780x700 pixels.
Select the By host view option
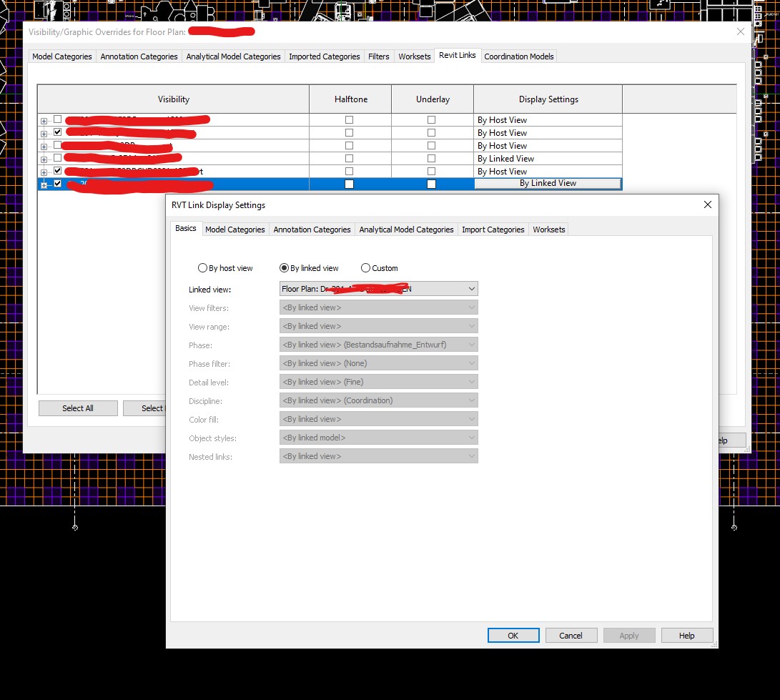pyautogui.click(x=202, y=267)
